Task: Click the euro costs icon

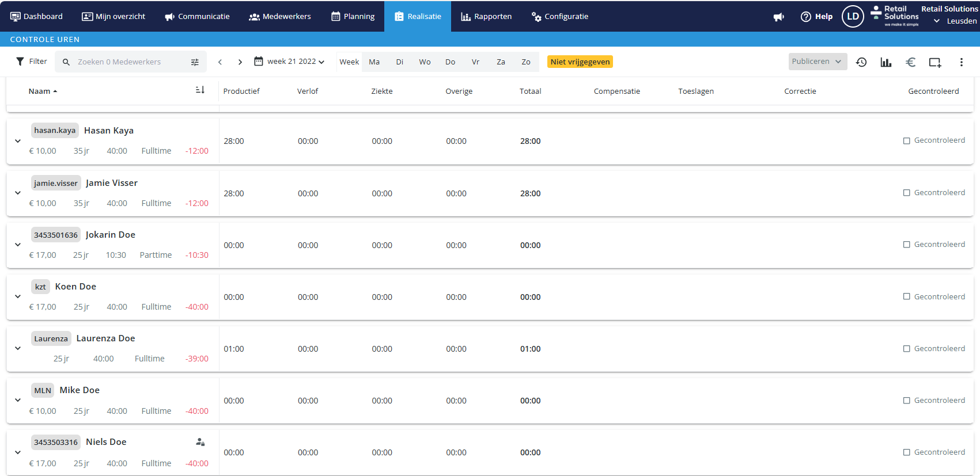Action: coord(910,62)
